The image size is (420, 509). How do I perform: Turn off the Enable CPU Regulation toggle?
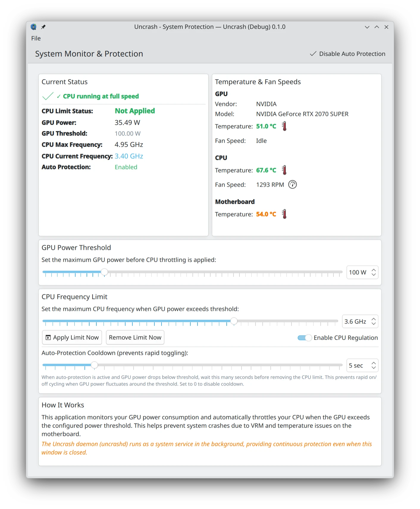click(304, 338)
